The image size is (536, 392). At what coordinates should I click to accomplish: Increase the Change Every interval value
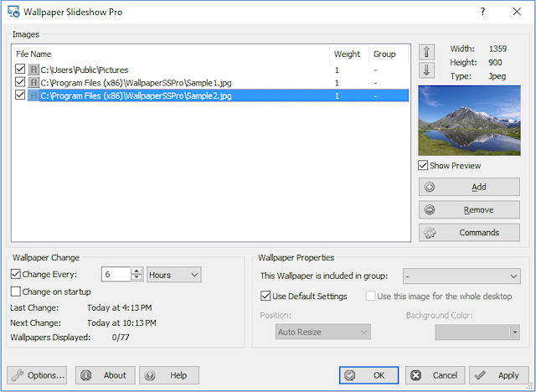point(137,271)
